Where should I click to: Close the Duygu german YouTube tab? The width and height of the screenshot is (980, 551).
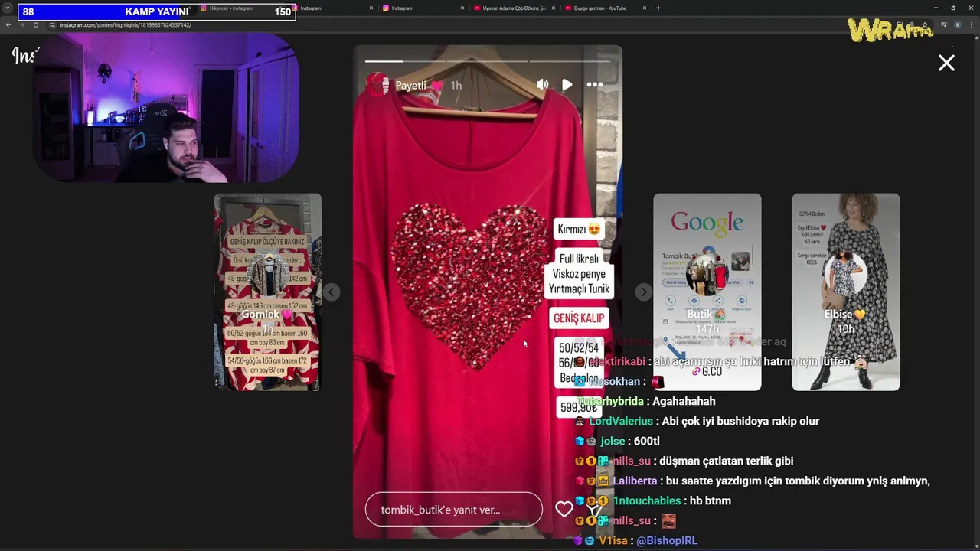645,8
